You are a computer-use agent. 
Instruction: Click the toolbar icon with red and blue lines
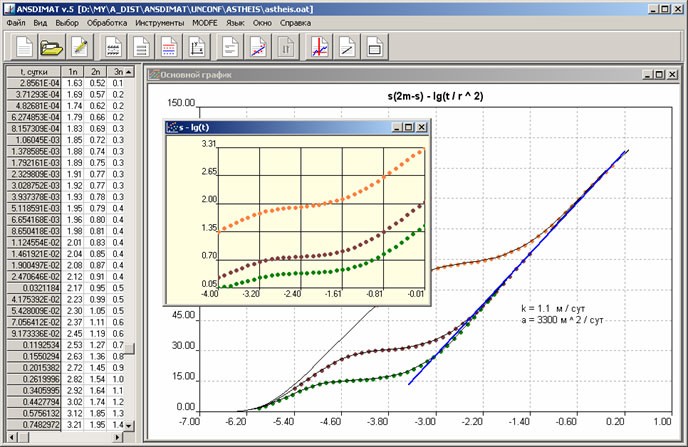(x=168, y=46)
